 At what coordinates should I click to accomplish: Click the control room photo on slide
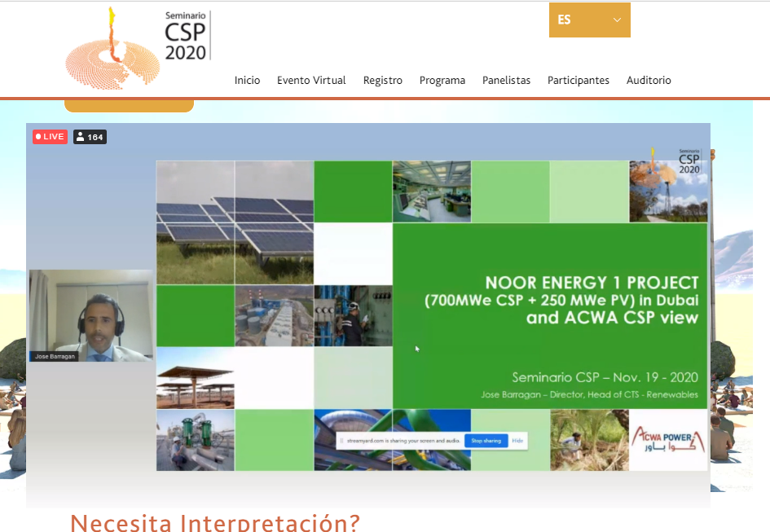click(x=432, y=191)
